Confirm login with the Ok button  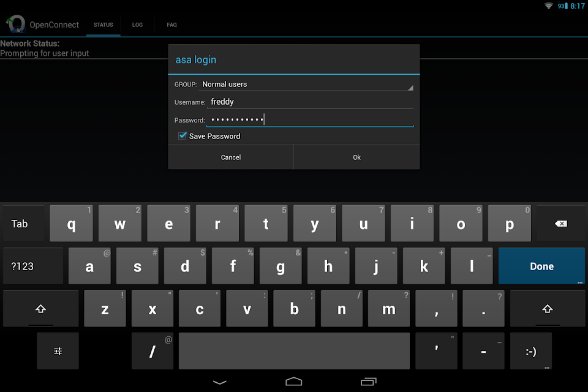(x=356, y=157)
